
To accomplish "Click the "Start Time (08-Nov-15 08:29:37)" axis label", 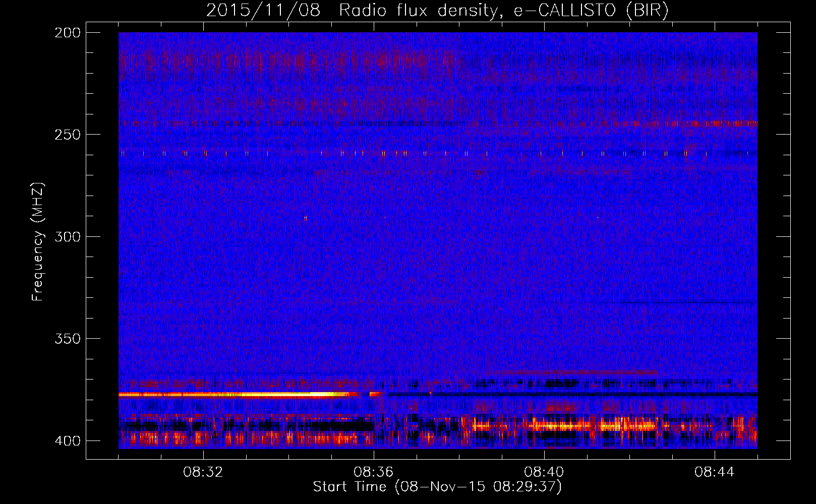I will pos(437,487).
